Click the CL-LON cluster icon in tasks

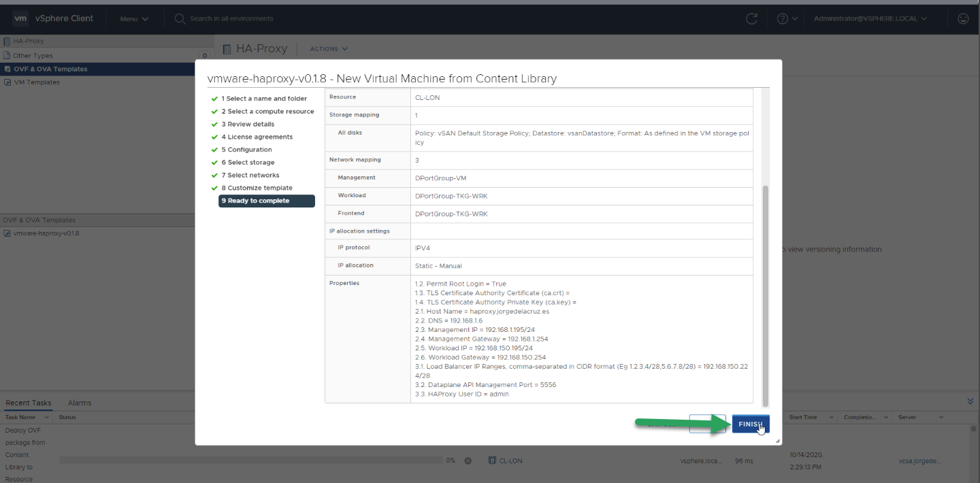coord(492,461)
